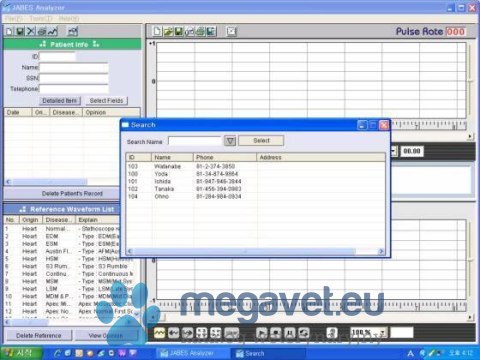Viewport: 480px width, 360px height.
Task: Click the back arrow icon in the bottom toolbar
Action: click(173, 332)
